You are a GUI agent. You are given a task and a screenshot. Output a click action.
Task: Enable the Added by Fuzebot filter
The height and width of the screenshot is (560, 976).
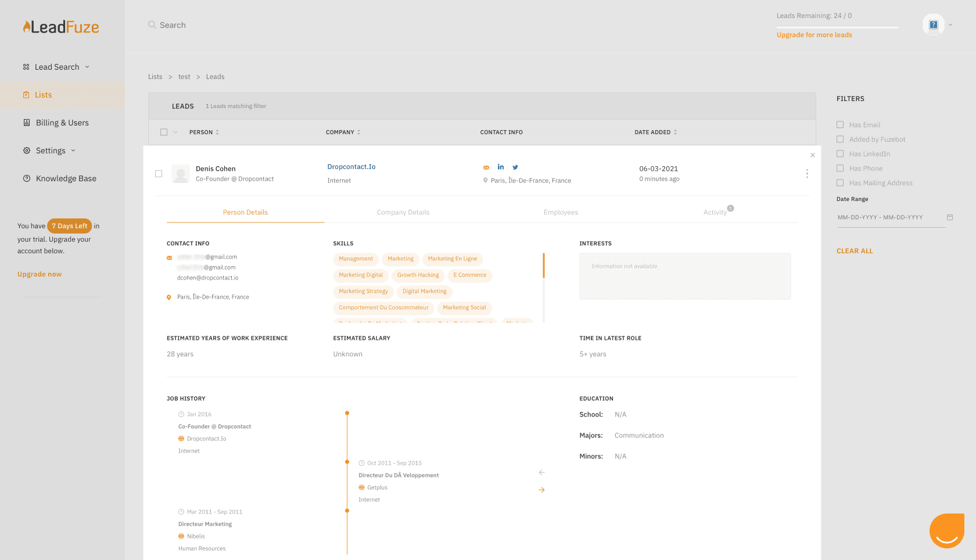point(840,139)
